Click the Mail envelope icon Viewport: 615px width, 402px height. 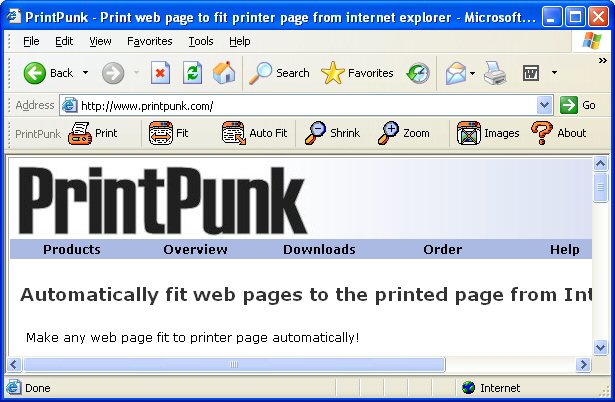[456, 73]
